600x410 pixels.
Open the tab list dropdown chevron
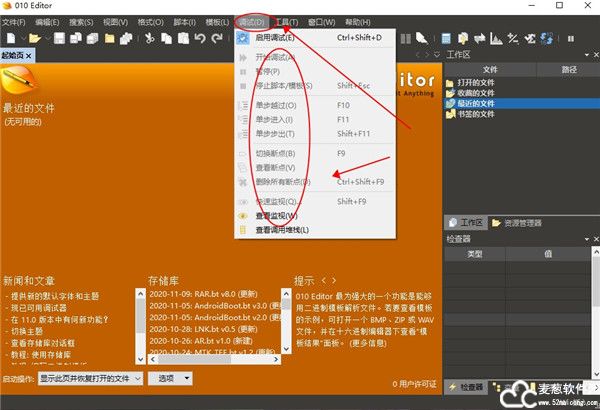click(x=437, y=55)
